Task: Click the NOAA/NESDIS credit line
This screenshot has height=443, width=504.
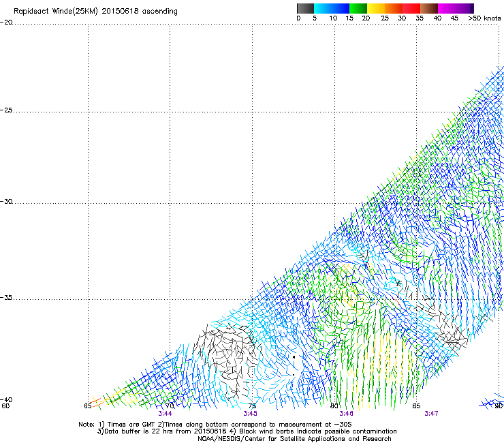Action: pyautogui.click(x=294, y=439)
